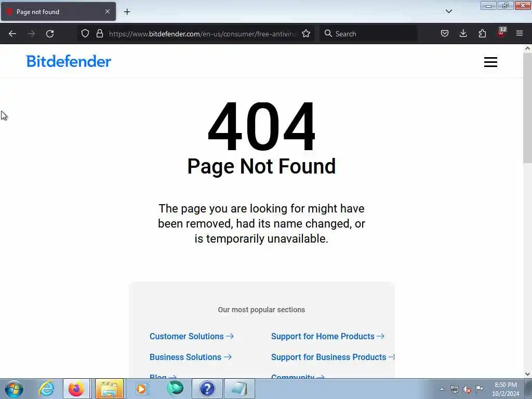Image resolution: width=532 pixels, height=399 pixels.
Task: Open a new tab with plus button
Action: click(x=127, y=12)
